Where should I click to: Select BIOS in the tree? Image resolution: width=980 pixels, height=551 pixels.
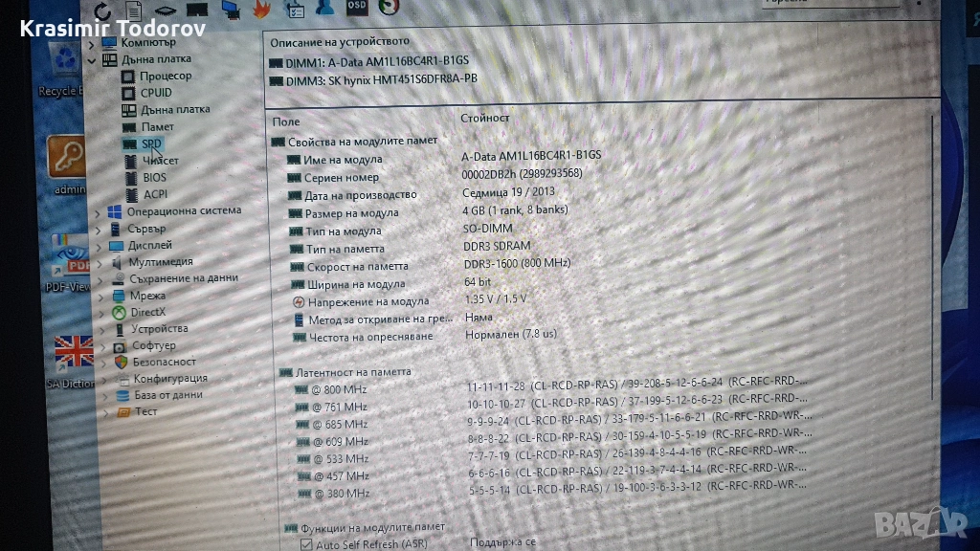(154, 177)
